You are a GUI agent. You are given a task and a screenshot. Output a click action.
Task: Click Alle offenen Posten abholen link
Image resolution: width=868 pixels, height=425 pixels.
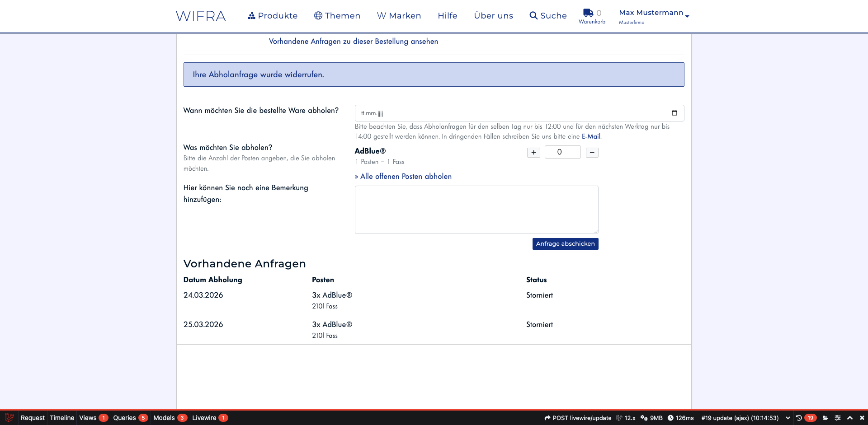point(403,177)
